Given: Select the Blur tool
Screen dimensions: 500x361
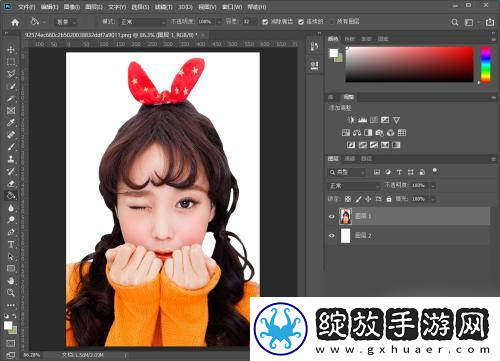Looking at the screenshot, I should (x=11, y=208).
